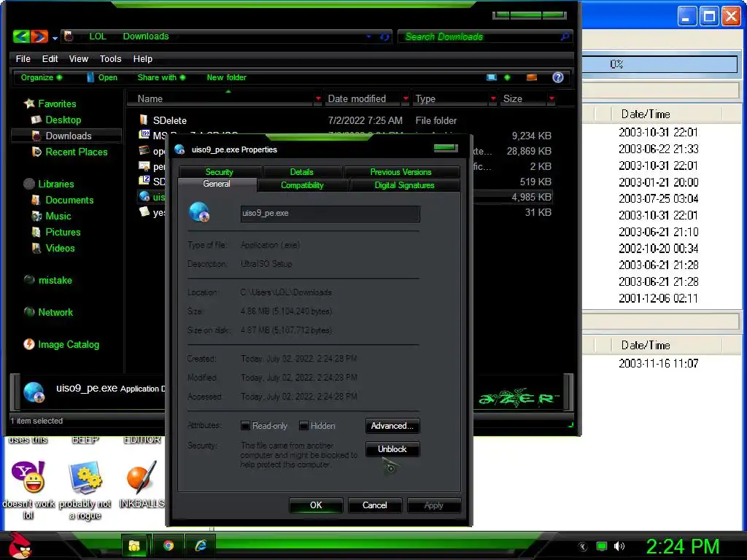Expand the Share with dropdown
Image resolution: width=747 pixels, height=560 pixels.
click(161, 77)
